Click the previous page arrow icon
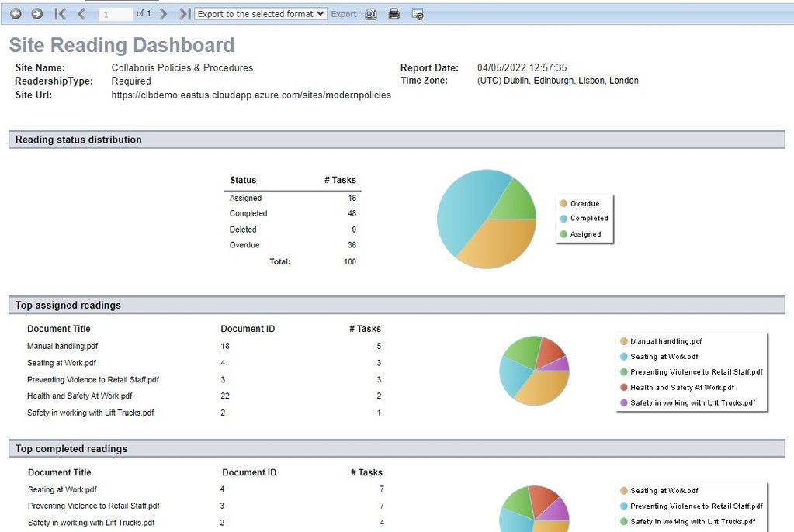 tap(81, 13)
